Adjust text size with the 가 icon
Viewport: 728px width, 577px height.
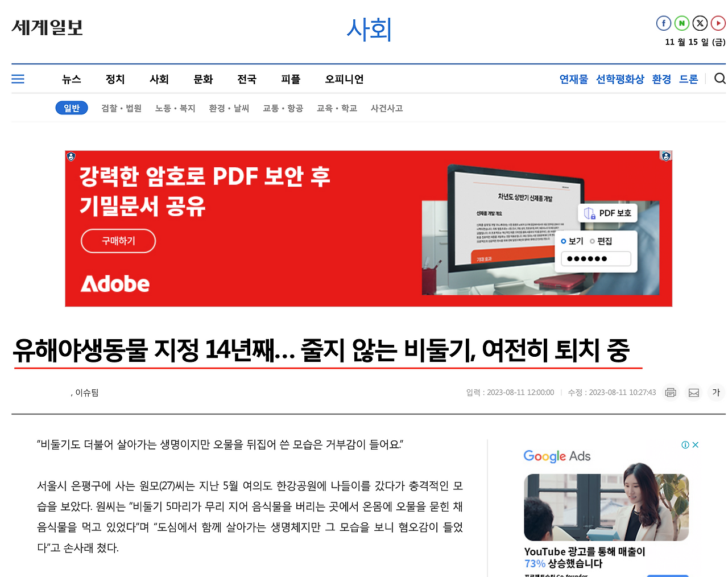pos(716,392)
